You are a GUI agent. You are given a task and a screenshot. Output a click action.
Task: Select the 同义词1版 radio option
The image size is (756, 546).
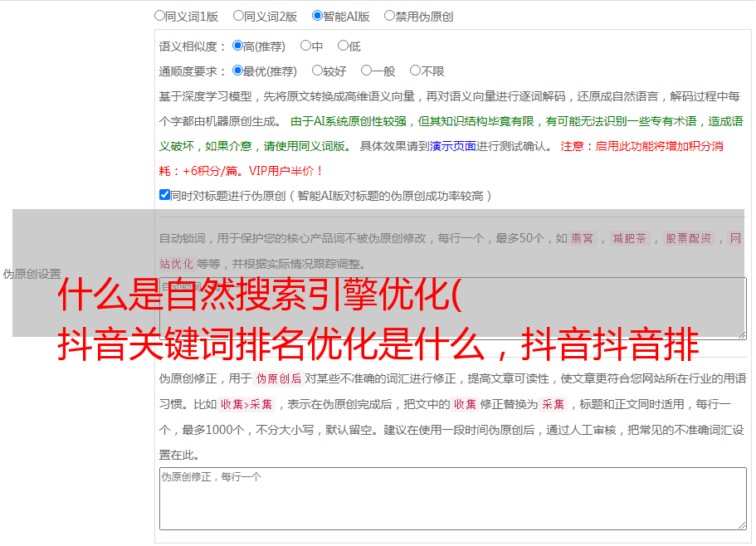tap(159, 16)
